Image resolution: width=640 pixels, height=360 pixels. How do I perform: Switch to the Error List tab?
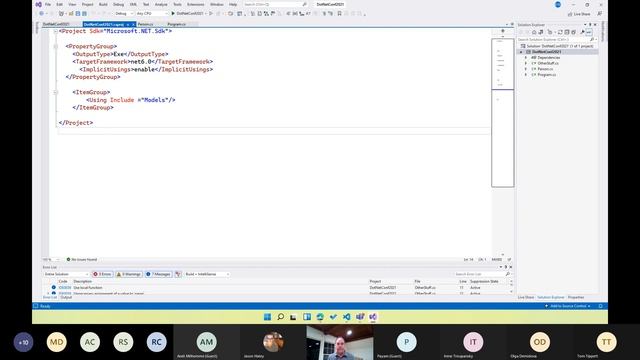pyautogui.click(x=50, y=298)
